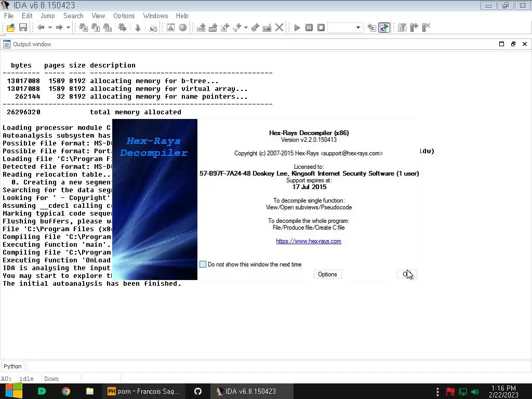Click the plug with X detach icon
Image resolution: width=532 pixels, height=399 pixels.
[426, 28]
